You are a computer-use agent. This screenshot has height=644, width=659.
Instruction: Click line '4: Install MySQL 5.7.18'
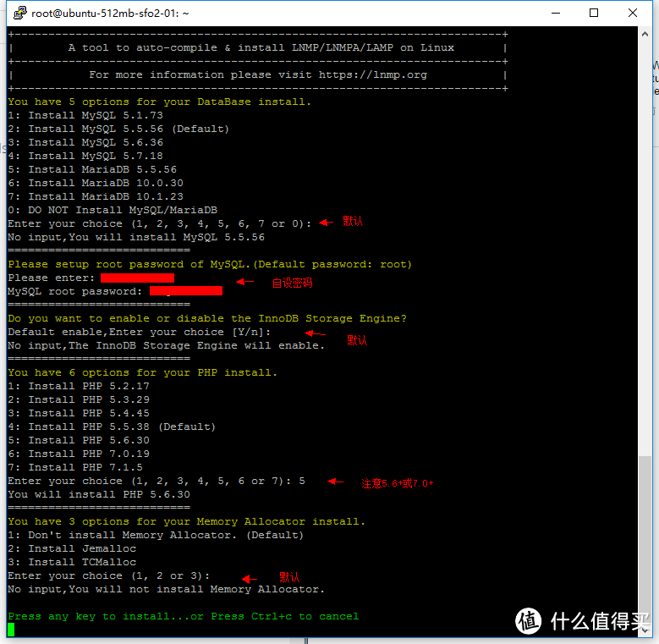(85, 156)
